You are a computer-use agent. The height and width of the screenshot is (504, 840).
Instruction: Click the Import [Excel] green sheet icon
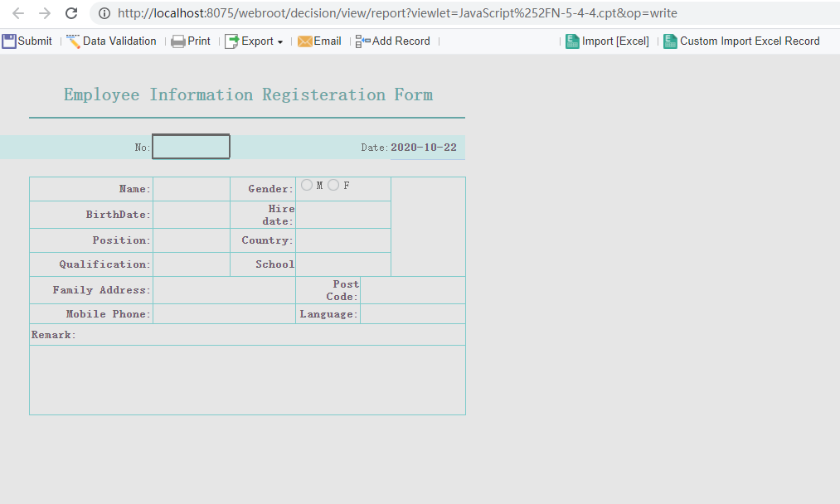click(573, 41)
